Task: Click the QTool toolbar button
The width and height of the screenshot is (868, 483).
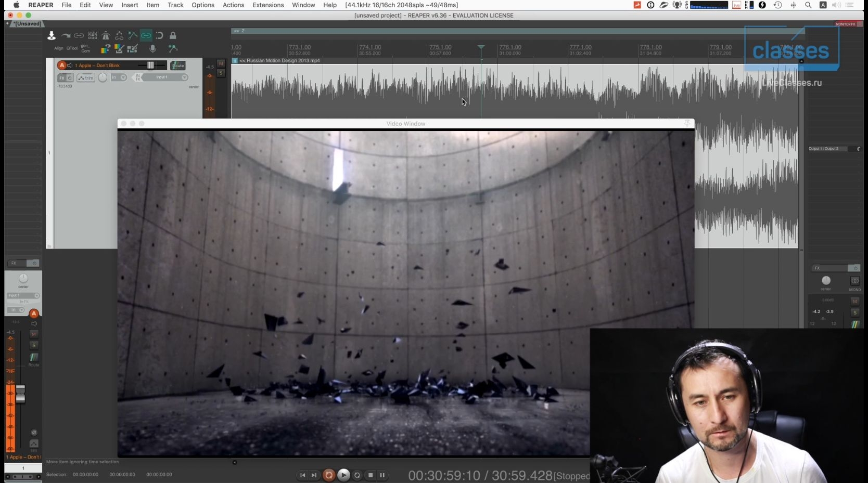Action: coord(72,48)
